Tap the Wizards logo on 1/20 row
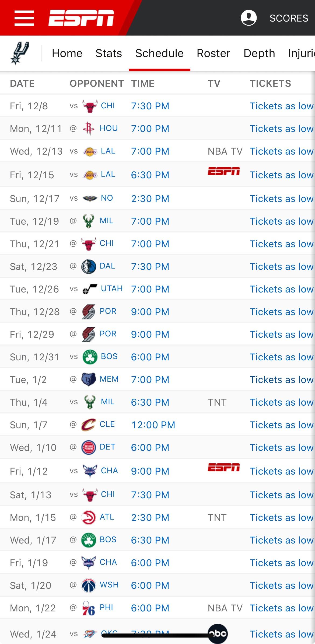 pyautogui.click(x=89, y=585)
